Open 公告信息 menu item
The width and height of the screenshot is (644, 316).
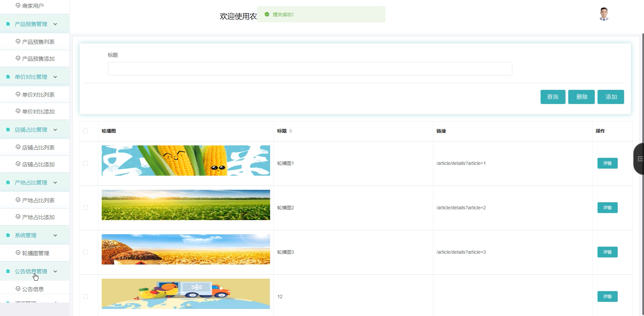(x=35, y=289)
